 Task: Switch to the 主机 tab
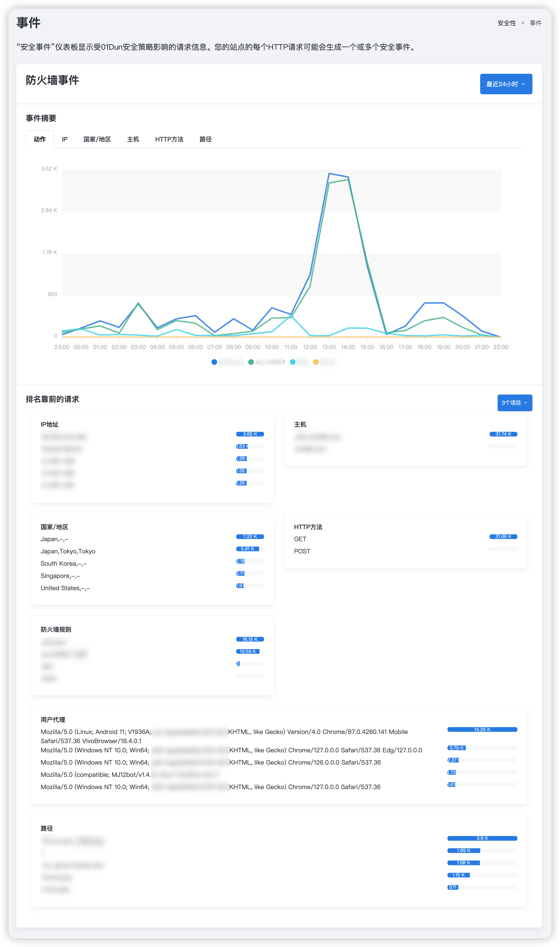coord(133,139)
